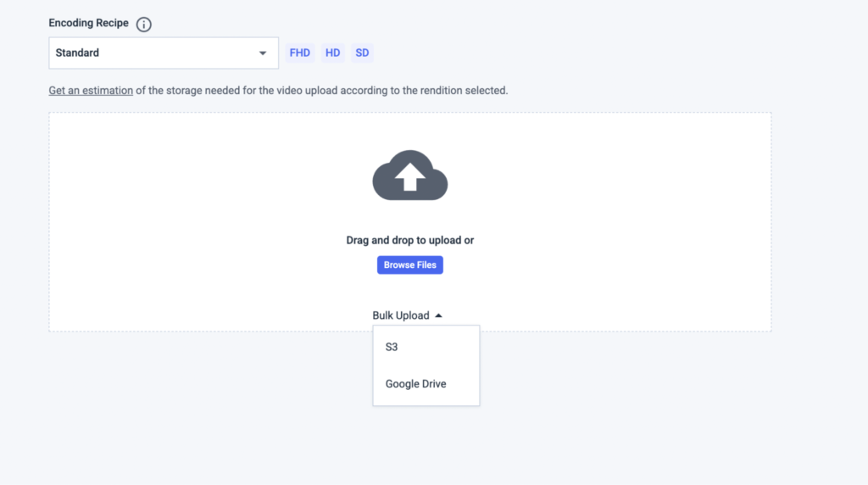The width and height of the screenshot is (868, 485).
Task: Click the storage estimation description sentence
Action: pos(322,90)
